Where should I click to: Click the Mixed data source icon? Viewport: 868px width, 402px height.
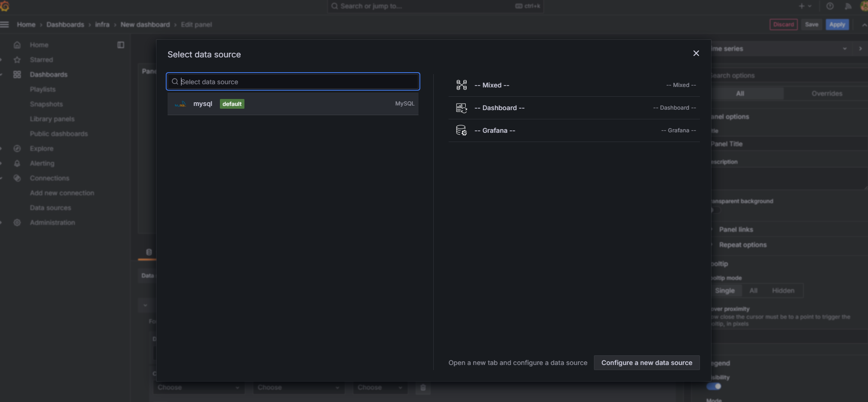(462, 85)
